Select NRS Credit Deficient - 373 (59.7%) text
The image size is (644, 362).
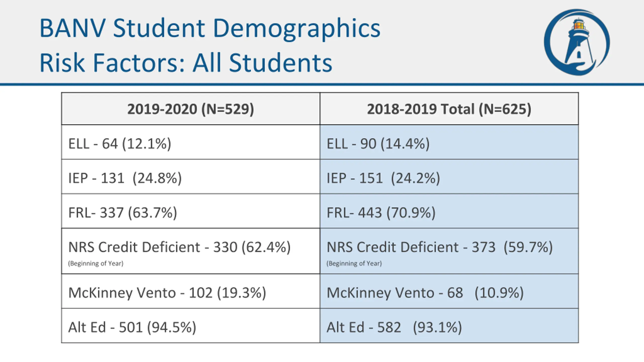pyautogui.click(x=439, y=247)
